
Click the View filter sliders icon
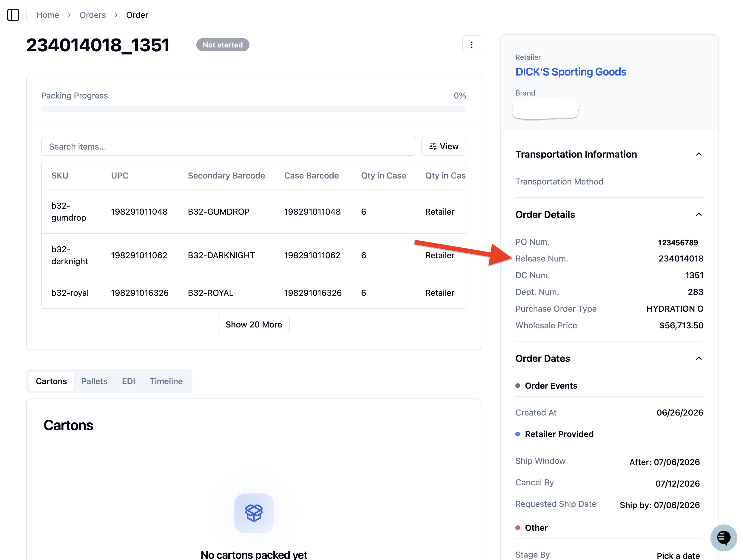tap(433, 146)
